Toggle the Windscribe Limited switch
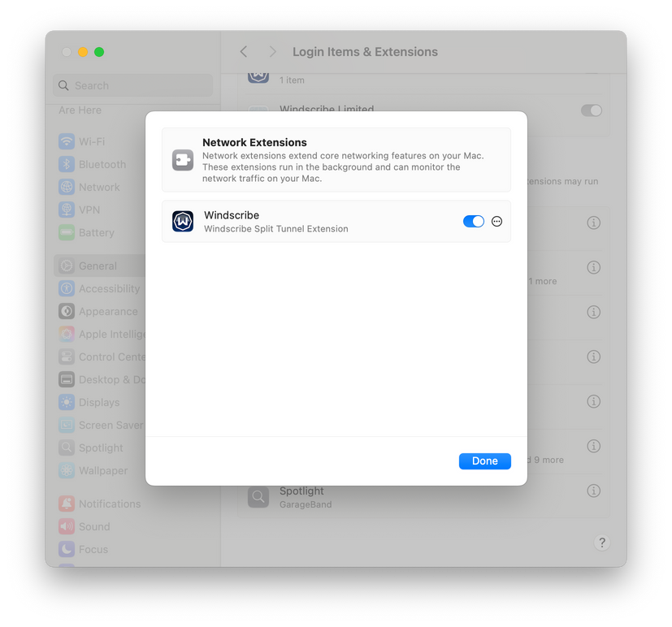Image resolution: width=672 pixels, height=627 pixels. coord(591,110)
